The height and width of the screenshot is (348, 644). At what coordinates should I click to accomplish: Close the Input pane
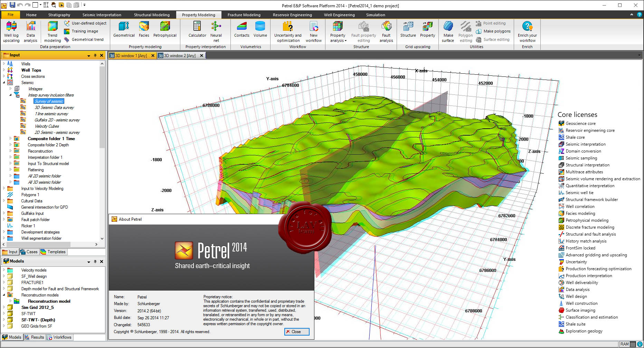pos(102,55)
